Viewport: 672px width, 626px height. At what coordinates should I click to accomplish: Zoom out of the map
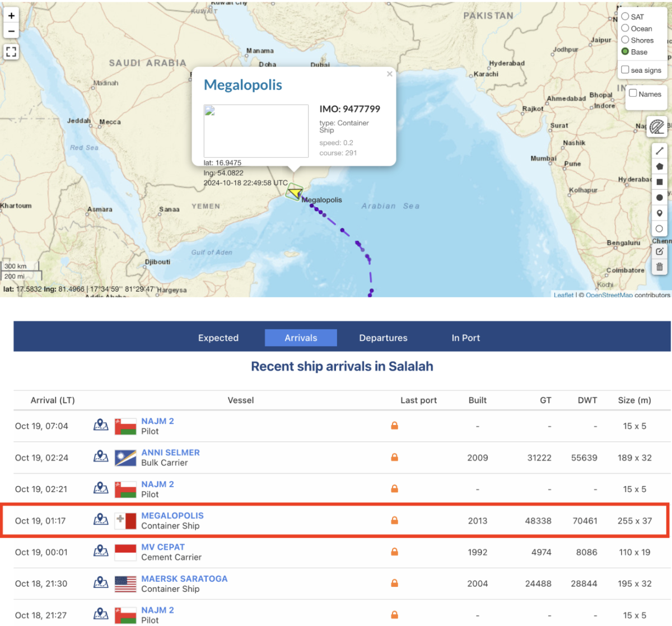11,31
